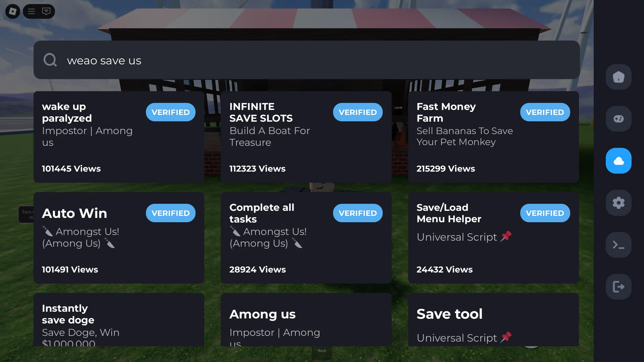This screenshot has height=362, width=644.
Task: Open the 'Among us' script card
Action: point(306,320)
